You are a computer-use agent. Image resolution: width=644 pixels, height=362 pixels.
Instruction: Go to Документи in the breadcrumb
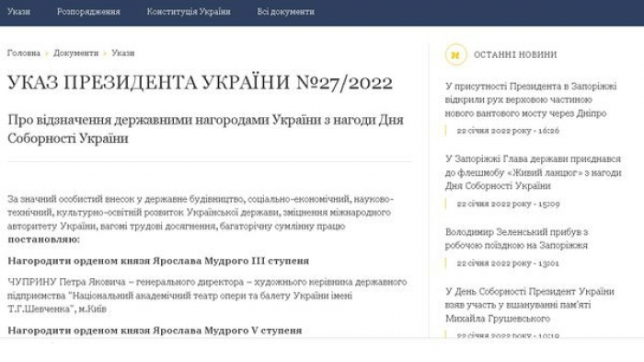(x=76, y=53)
